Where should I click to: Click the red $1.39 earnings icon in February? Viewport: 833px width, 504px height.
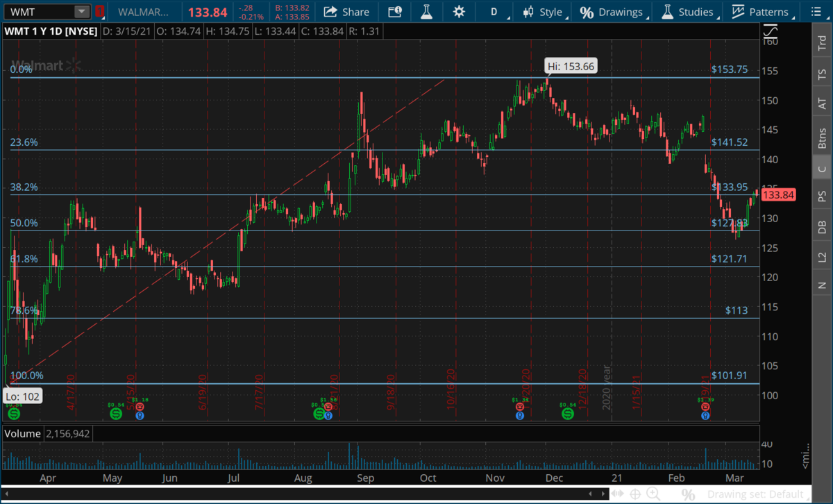[x=705, y=408]
